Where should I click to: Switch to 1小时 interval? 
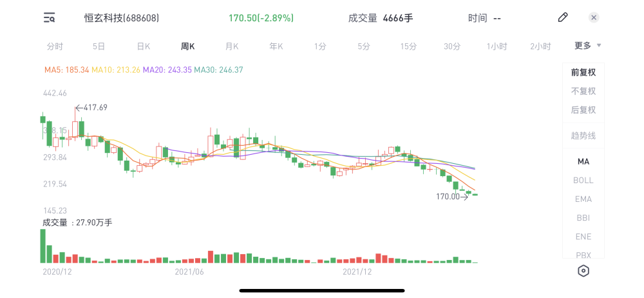pos(497,46)
